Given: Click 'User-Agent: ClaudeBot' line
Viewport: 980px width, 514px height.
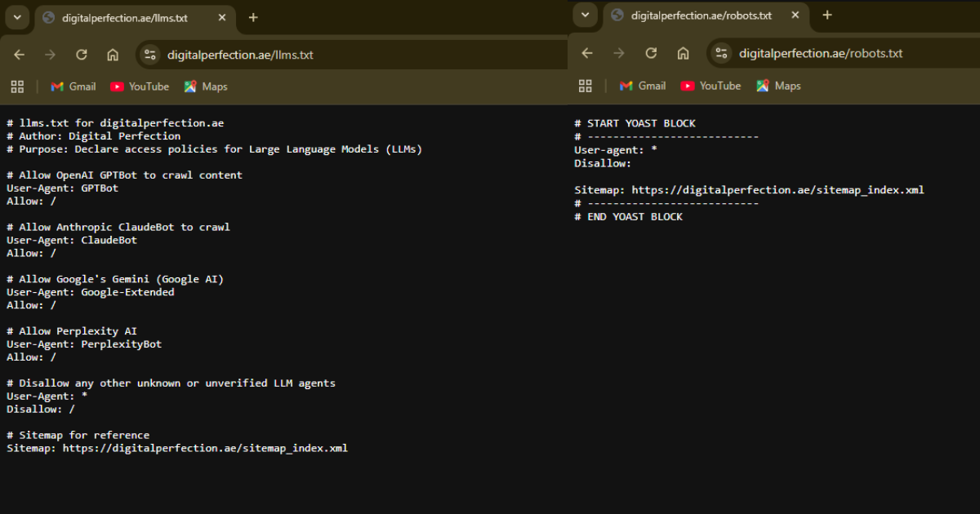Looking at the screenshot, I should (x=72, y=240).
